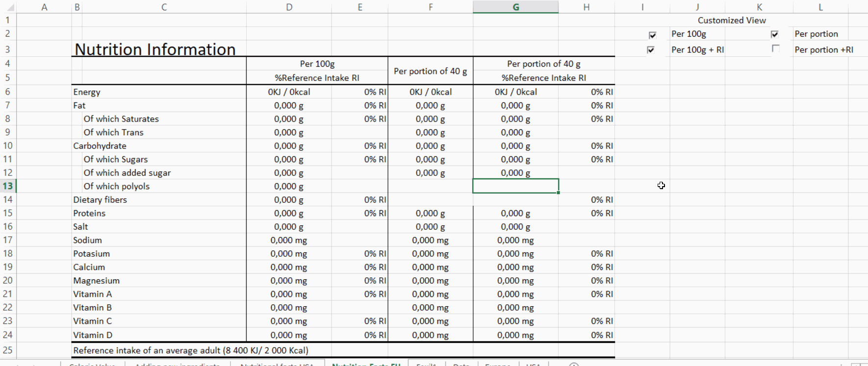Click the Reference intake footnote cell
The height and width of the screenshot is (366, 868).
(191, 350)
